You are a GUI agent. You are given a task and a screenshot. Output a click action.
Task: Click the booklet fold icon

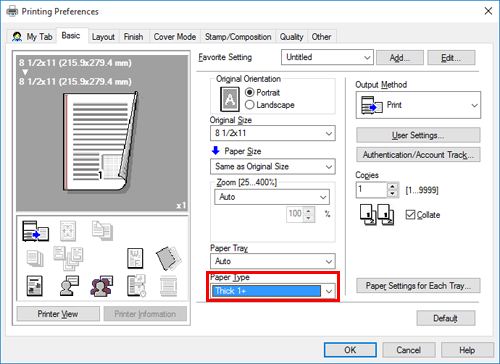[x=168, y=258]
